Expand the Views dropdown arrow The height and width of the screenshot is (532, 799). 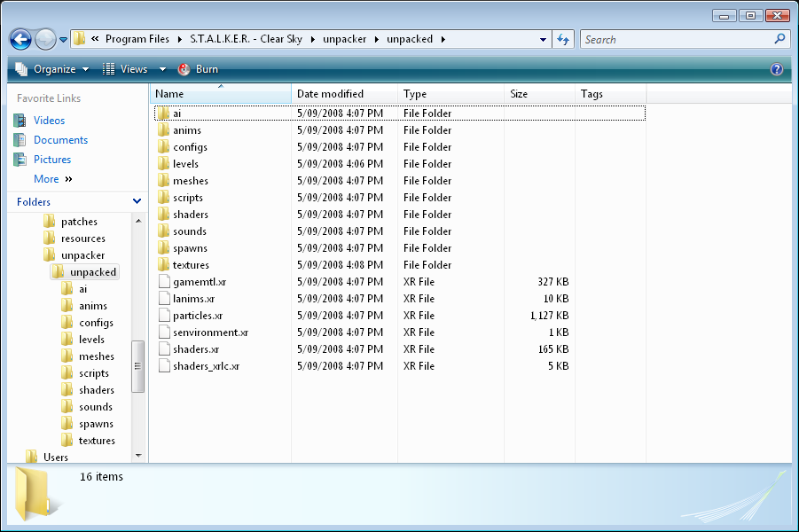pyautogui.click(x=162, y=69)
